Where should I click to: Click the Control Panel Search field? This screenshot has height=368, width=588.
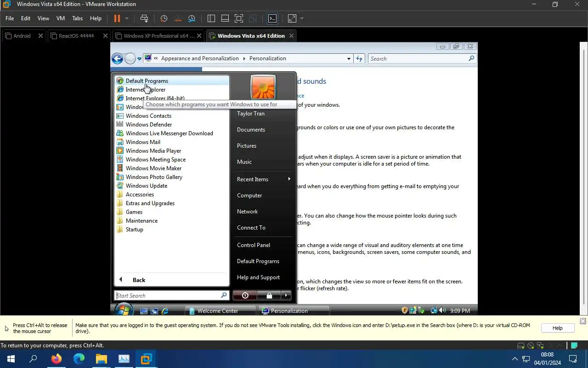click(x=422, y=58)
